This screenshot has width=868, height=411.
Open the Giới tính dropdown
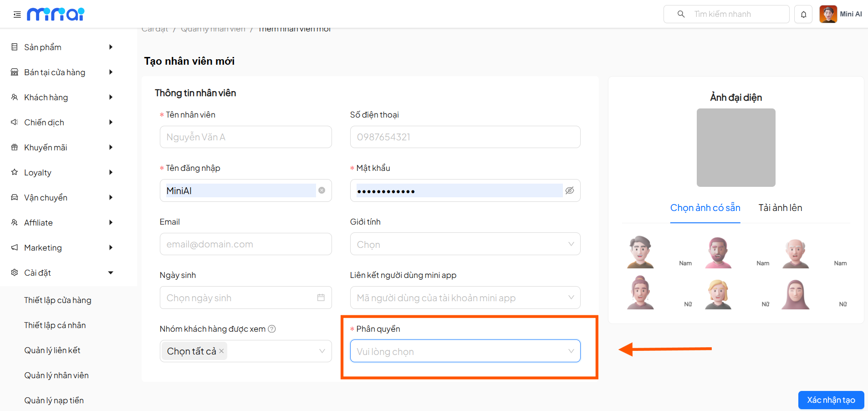click(465, 244)
